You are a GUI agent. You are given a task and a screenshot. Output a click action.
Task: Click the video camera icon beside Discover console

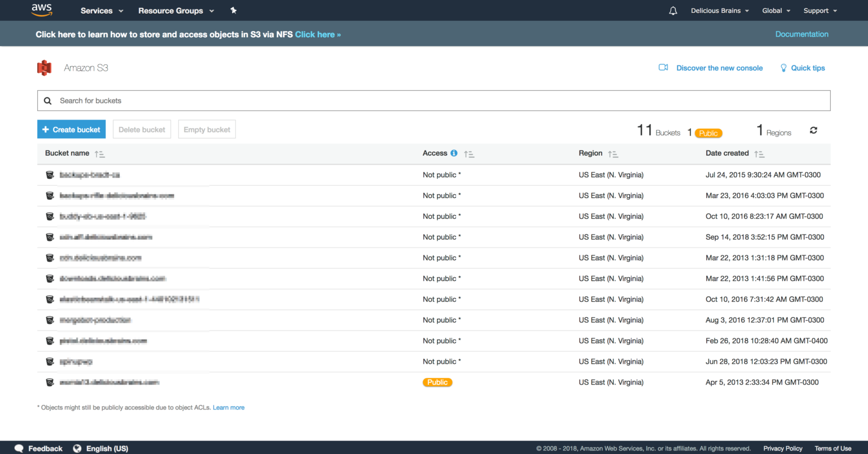point(663,68)
